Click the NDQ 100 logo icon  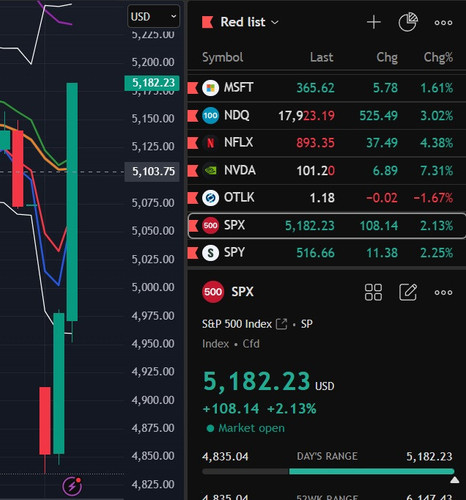pyautogui.click(x=211, y=116)
